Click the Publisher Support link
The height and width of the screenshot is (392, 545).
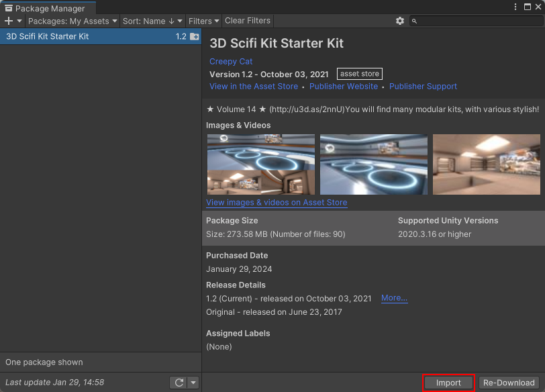point(423,86)
